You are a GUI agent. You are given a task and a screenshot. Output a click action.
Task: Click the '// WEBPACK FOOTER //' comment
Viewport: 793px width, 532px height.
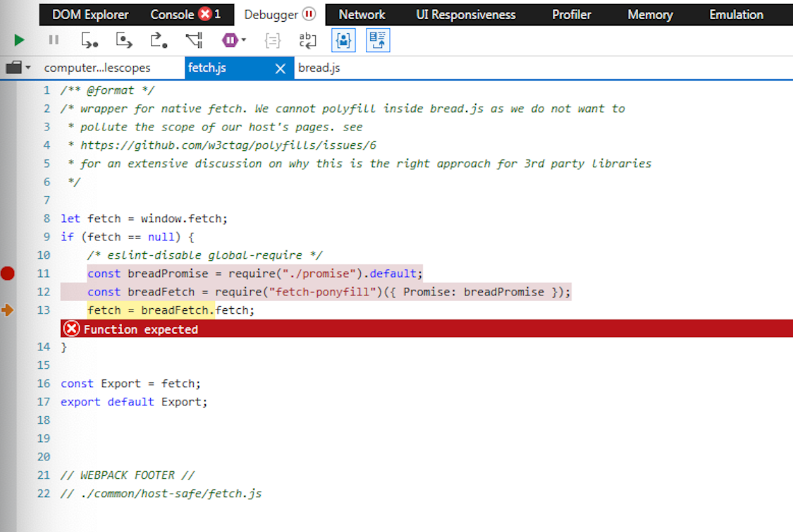(128, 476)
